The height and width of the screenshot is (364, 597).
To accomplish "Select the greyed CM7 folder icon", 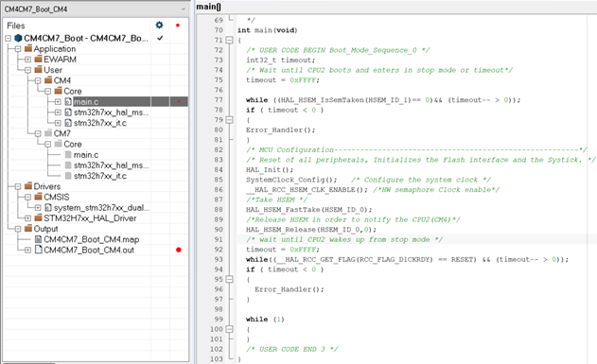I will pos(48,133).
